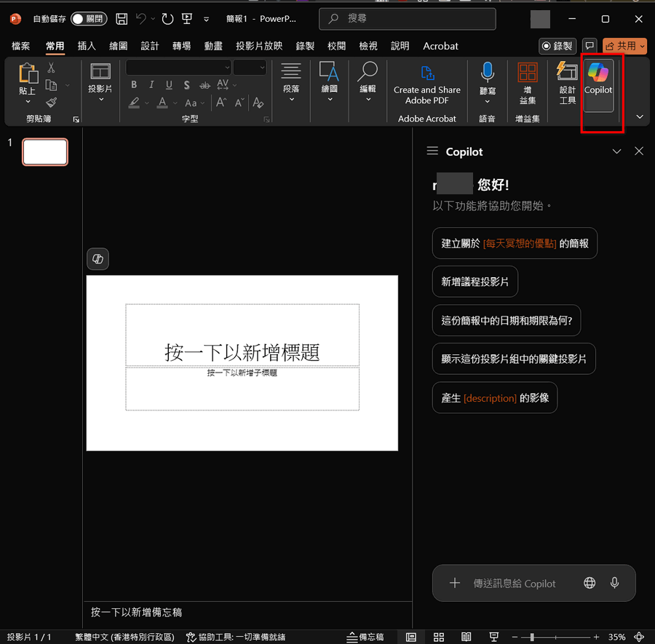The height and width of the screenshot is (644, 655).
Task: Toggle the AutoSave switch
Action: point(88,19)
